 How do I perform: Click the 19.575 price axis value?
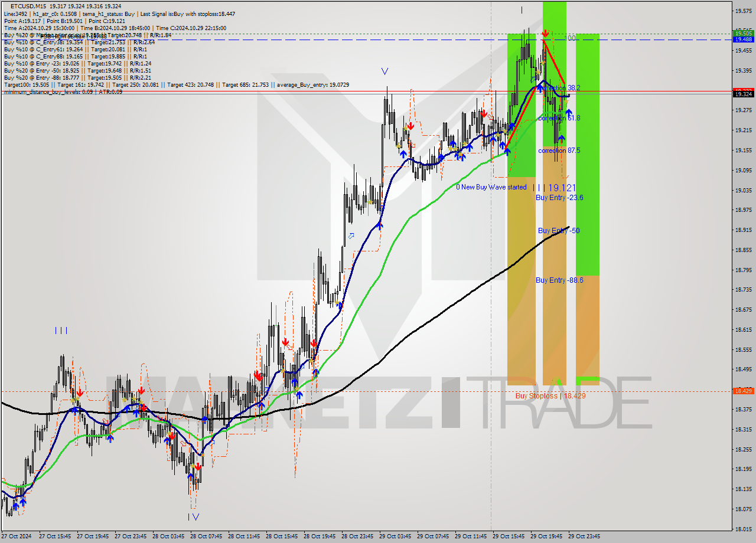tap(744, 11)
